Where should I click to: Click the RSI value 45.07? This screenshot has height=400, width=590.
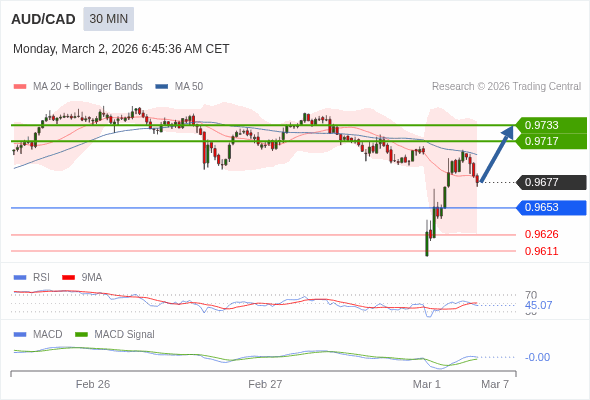538,305
